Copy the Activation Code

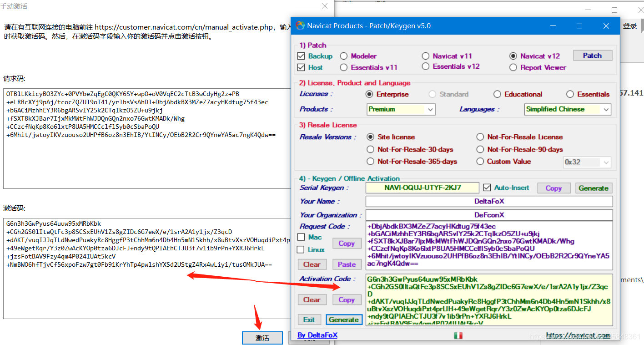tap(347, 299)
